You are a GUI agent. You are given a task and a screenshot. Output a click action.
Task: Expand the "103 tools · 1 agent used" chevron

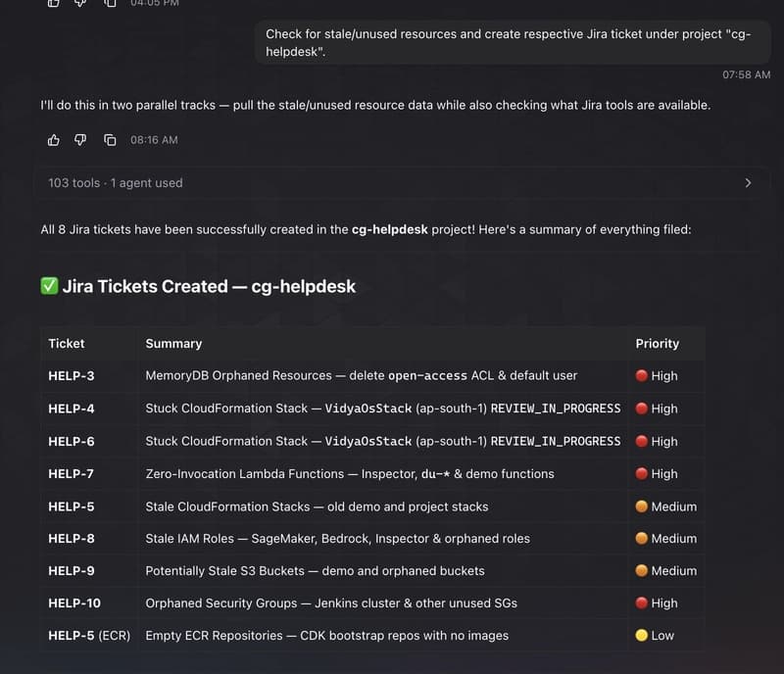point(748,183)
